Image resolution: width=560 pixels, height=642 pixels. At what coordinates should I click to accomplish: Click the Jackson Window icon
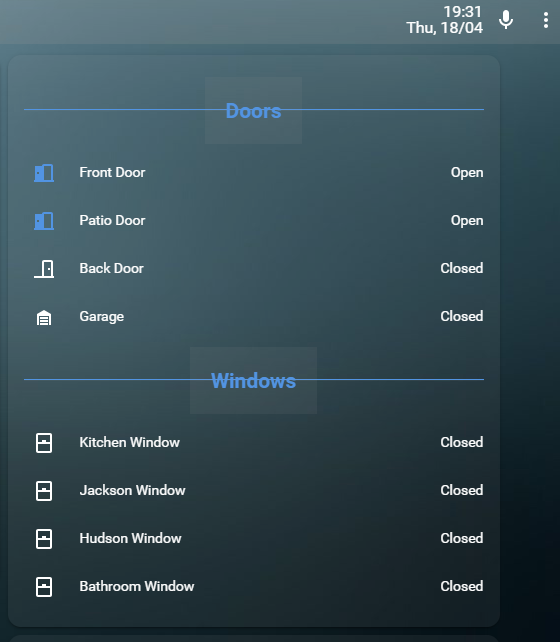[x=44, y=491]
